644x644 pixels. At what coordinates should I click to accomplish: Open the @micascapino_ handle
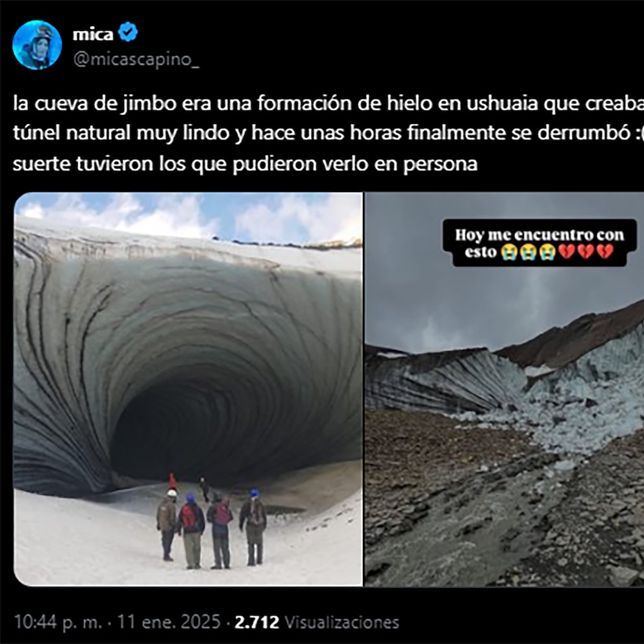pyautogui.click(x=136, y=60)
